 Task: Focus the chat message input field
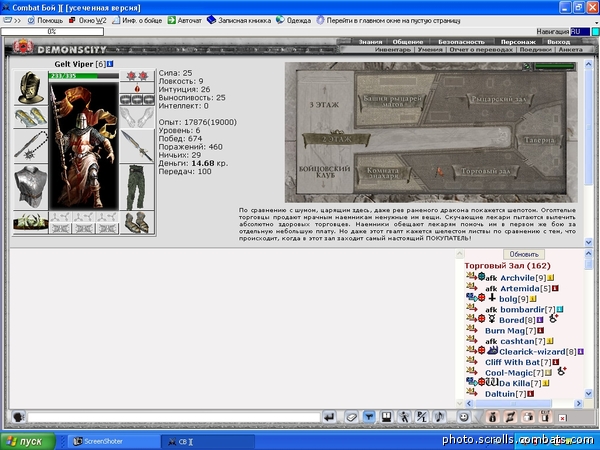(x=174, y=417)
